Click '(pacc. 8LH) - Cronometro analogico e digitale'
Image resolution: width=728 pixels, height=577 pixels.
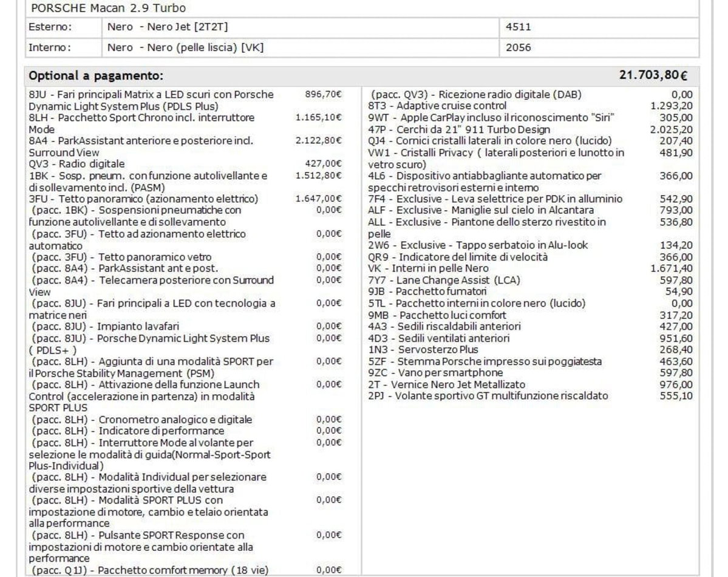pos(142,420)
